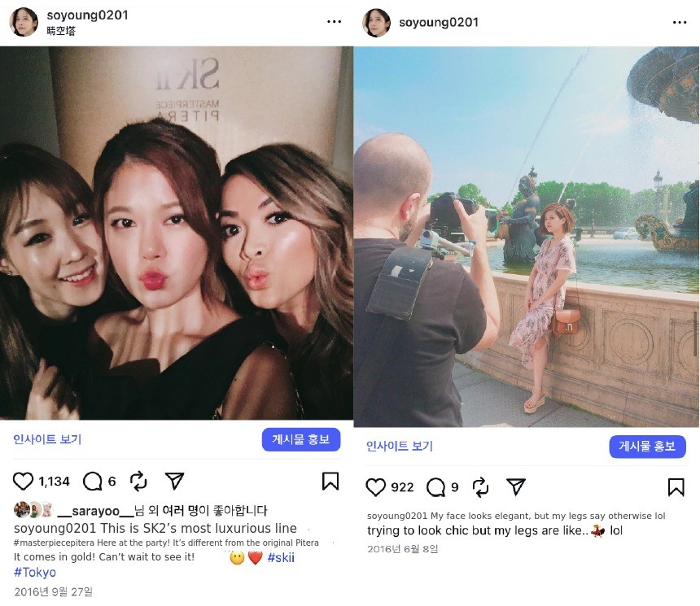The width and height of the screenshot is (700, 606).
Task: Click 인사이트 보기 under left post
Action: (x=47, y=439)
